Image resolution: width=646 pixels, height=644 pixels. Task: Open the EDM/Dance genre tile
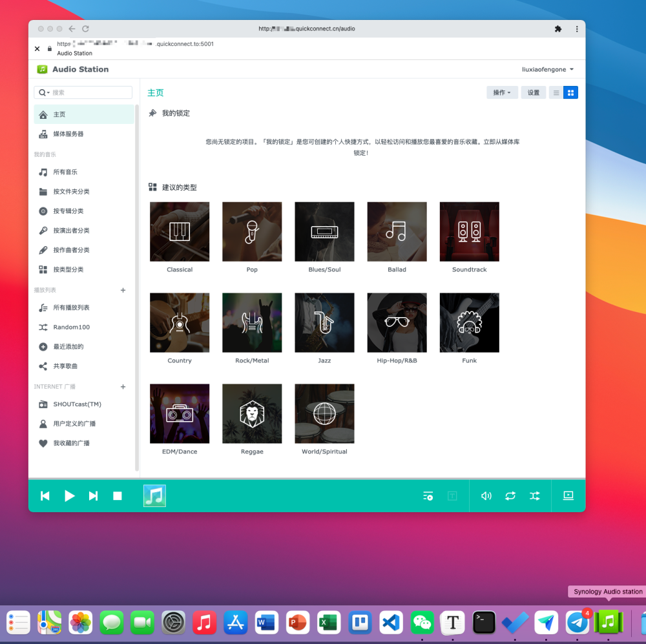click(x=180, y=413)
